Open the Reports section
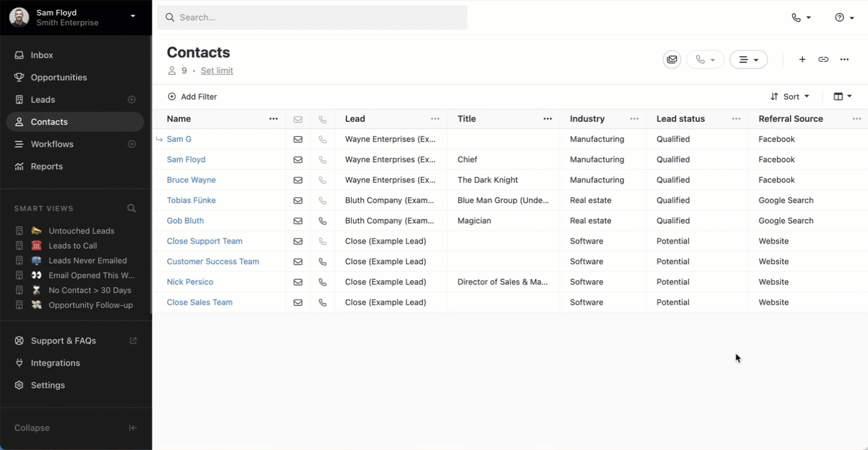The width and height of the screenshot is (868, 450). tap(46, 166)
